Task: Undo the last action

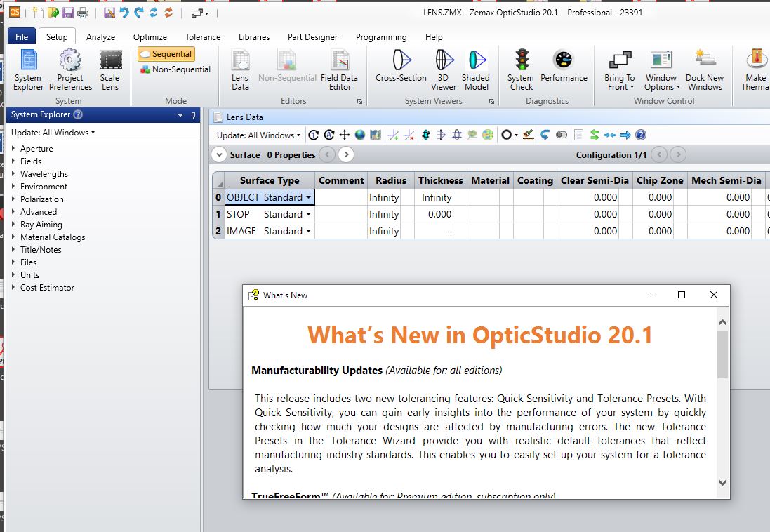Action: click(x=124, y=13)
